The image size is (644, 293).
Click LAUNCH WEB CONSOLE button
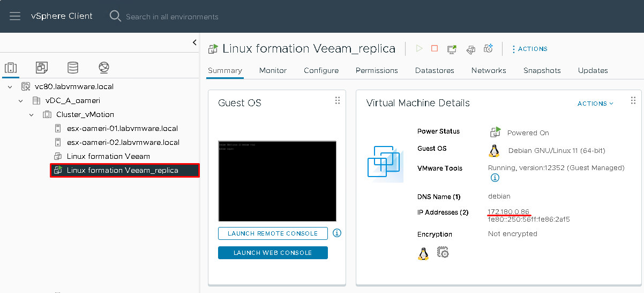click(273, 253)
